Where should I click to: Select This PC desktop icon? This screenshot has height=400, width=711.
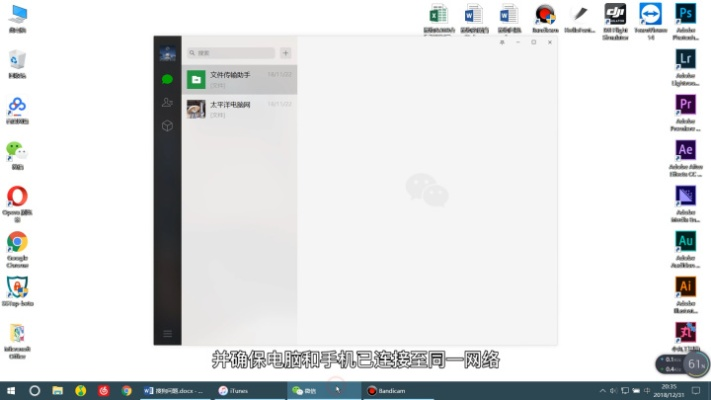(x=18, y=19)
